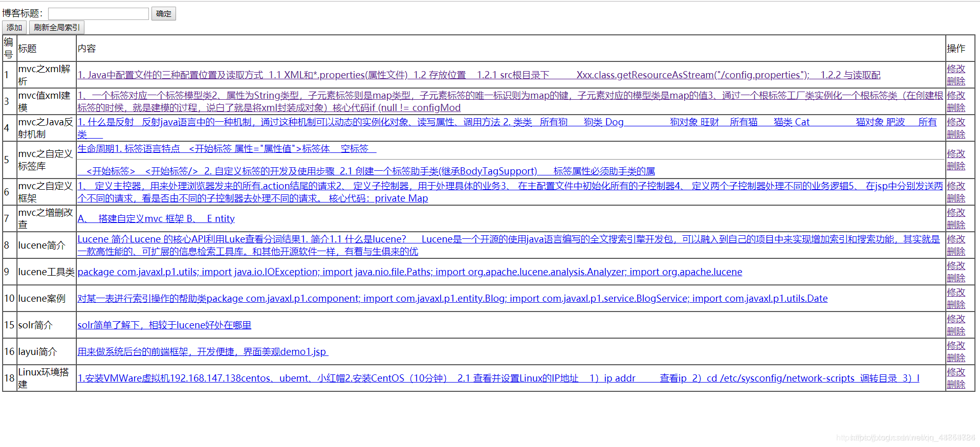Click 修改 for row mvc之增删改查
This screenshot has width=980, height=447.
956,212
